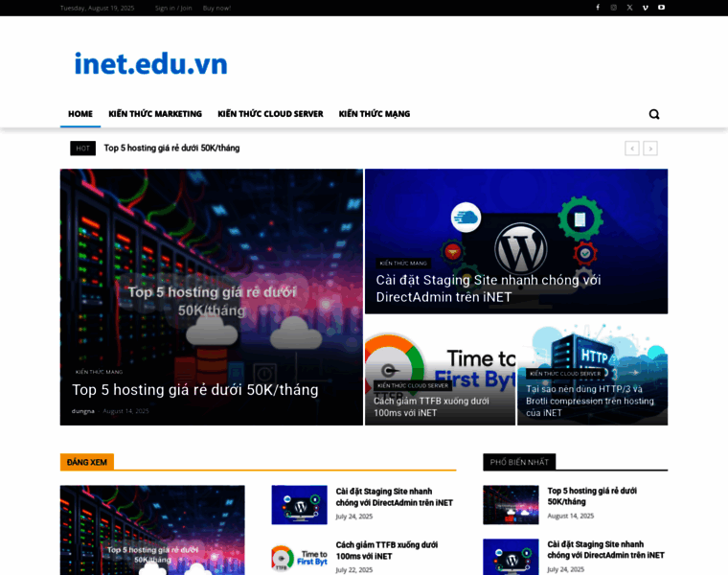The width and height of the screenshot is (728, 575).
Task: Open the Instagram social icon
Action: pos(613,8)
